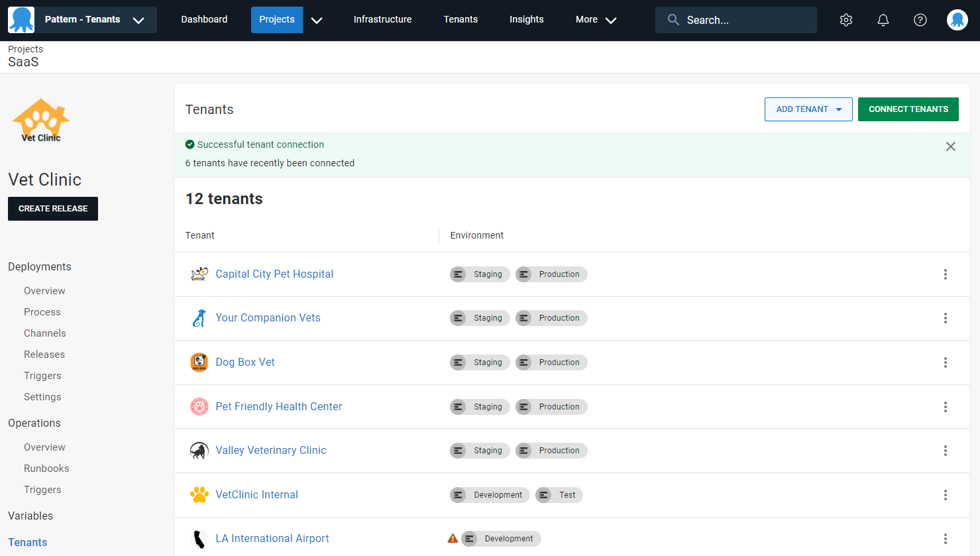Click the Connect Tenants button

(x=908, y=109)
